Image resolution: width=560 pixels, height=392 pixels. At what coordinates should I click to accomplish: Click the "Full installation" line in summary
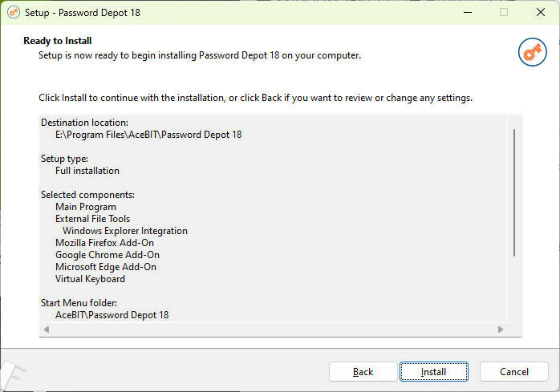87,171
